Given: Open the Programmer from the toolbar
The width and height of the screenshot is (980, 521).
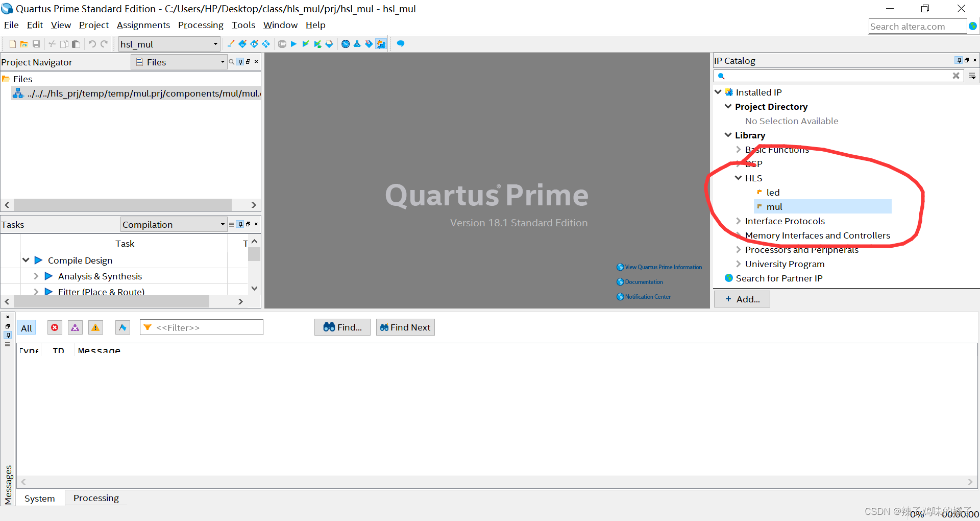Looking at the screenshot, I should [369, 44].
